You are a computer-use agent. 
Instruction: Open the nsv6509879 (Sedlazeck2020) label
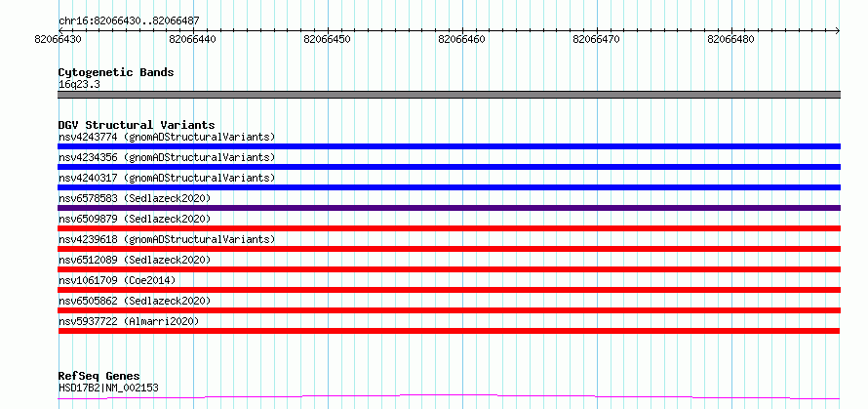pyautogui.click(x=135, y=219)
